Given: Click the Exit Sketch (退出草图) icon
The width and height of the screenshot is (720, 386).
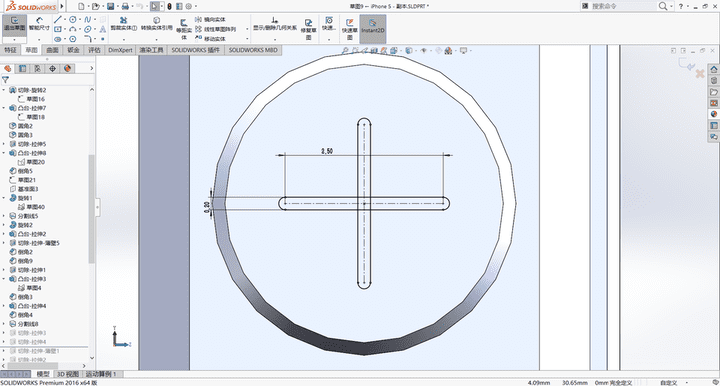Looking at the screenshot, I should [14, 24].
